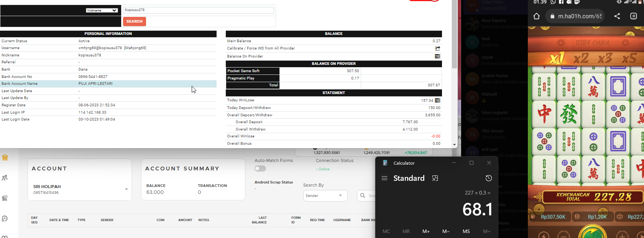
Task: Click the magnifier search icon in search box
Action: (363, 196)
